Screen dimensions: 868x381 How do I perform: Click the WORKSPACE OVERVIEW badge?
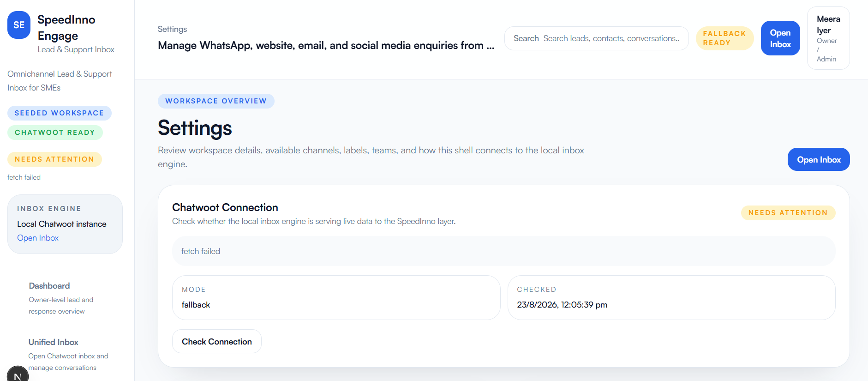tap(216, 101)
